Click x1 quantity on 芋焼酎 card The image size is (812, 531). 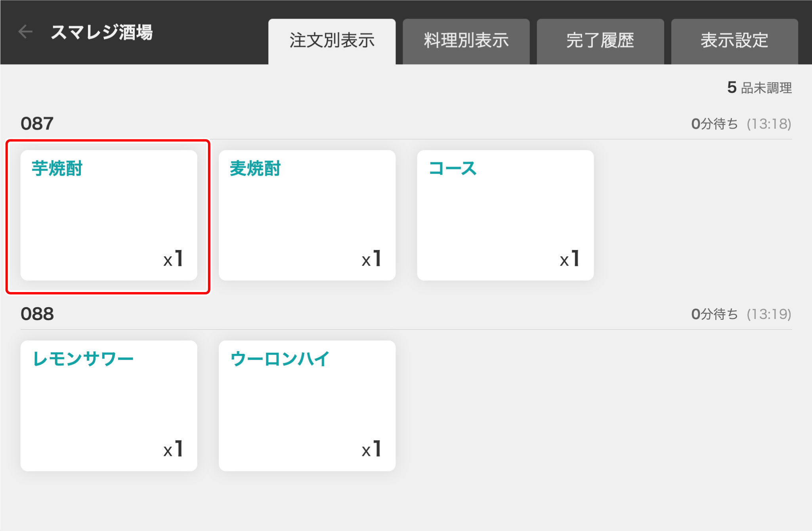tap(173, 259)
